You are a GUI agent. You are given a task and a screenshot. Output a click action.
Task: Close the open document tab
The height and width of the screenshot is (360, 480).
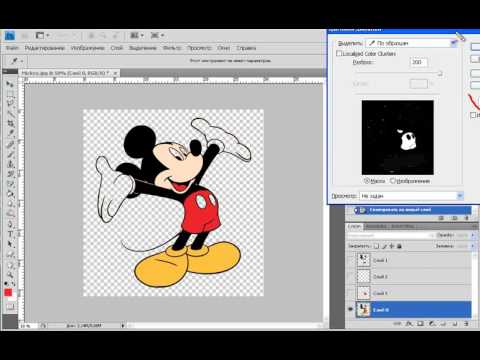115,73
